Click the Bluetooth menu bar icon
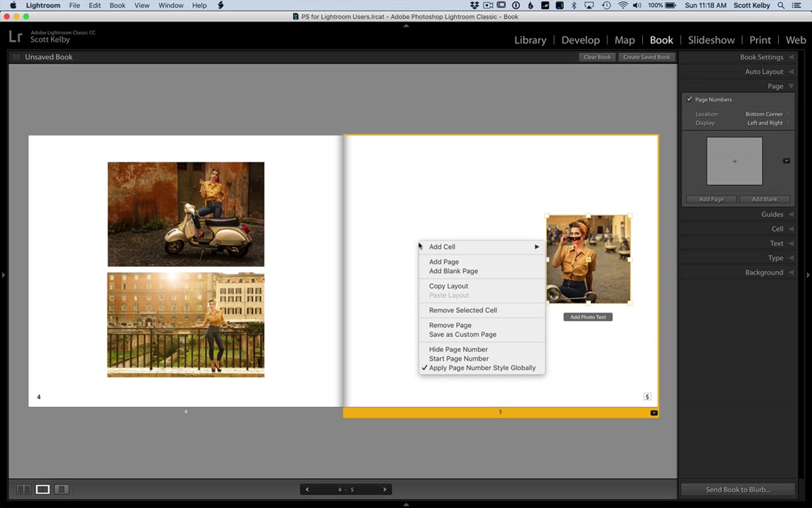 [x=574, y=5]
